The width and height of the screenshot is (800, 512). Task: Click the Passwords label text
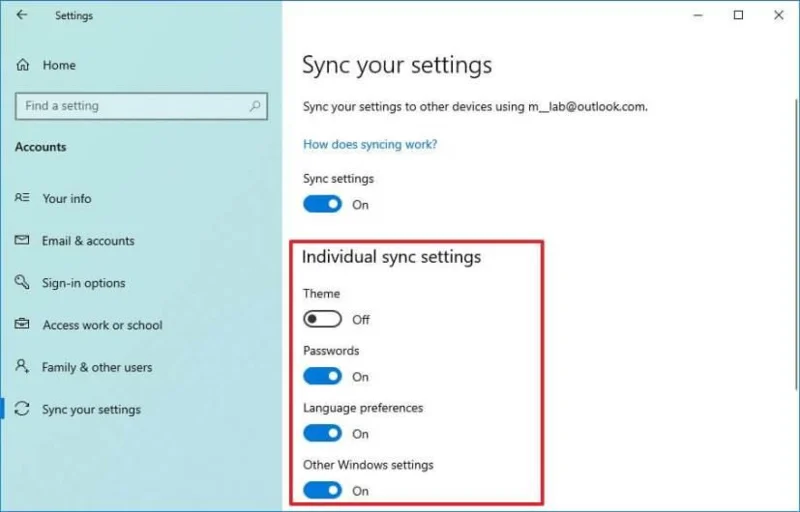tap(331, 351)
